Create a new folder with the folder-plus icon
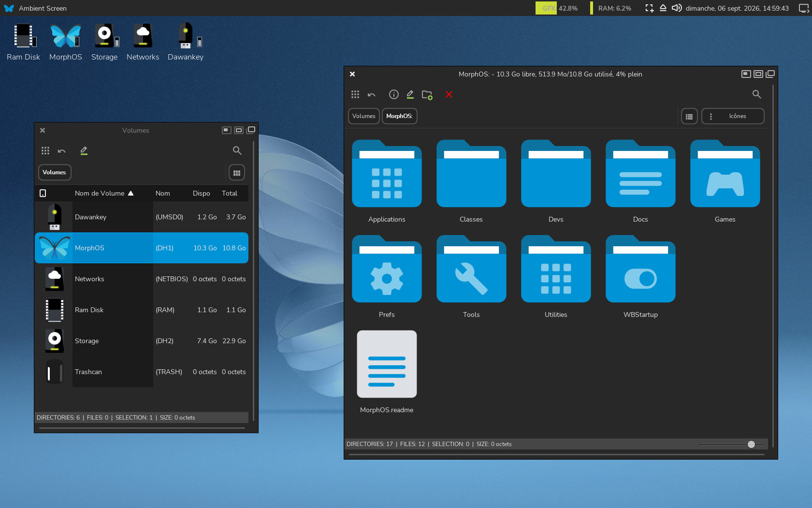 point(427,94)
